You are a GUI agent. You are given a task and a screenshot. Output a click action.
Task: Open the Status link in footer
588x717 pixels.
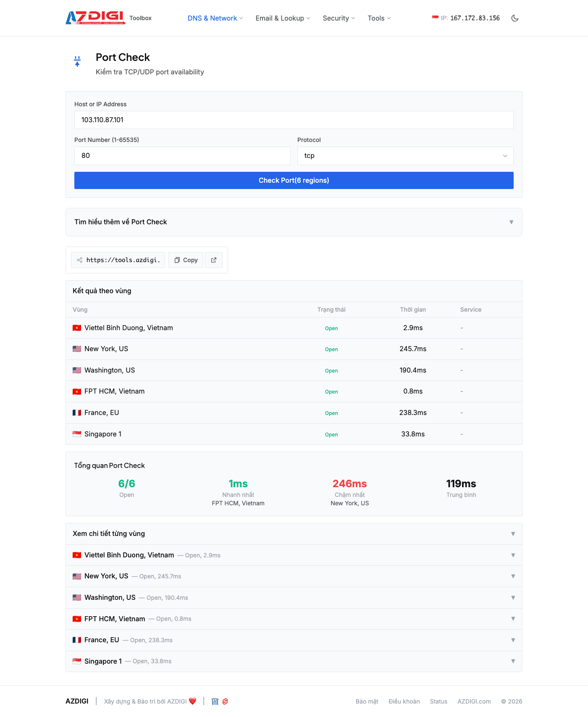[x=438, y=701]
